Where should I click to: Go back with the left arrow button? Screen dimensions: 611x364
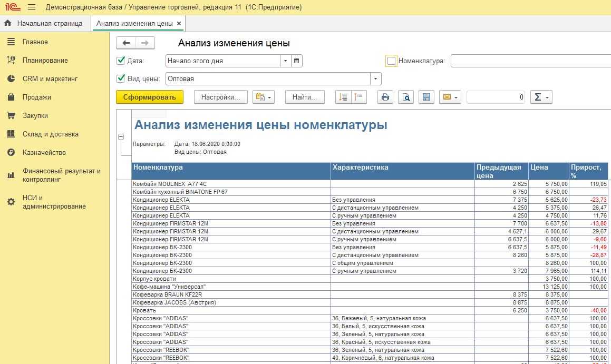126,43
